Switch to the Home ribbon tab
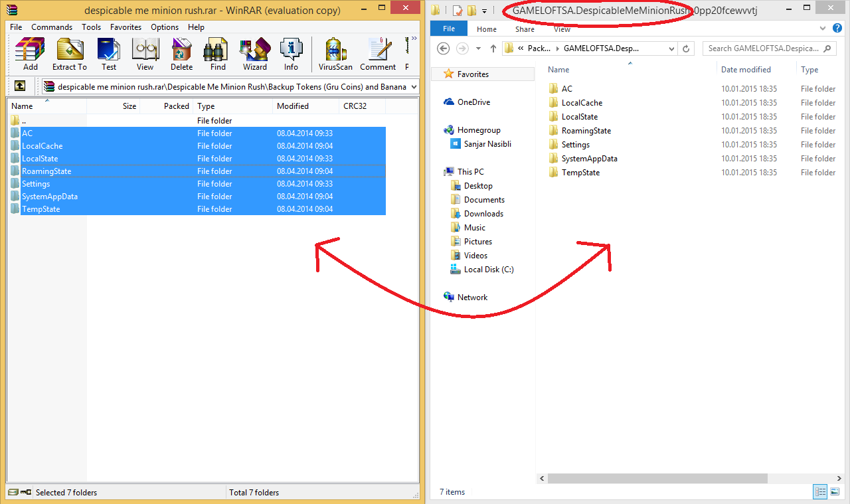This screenshot has height=504, width=850. (x=487, y=29)
